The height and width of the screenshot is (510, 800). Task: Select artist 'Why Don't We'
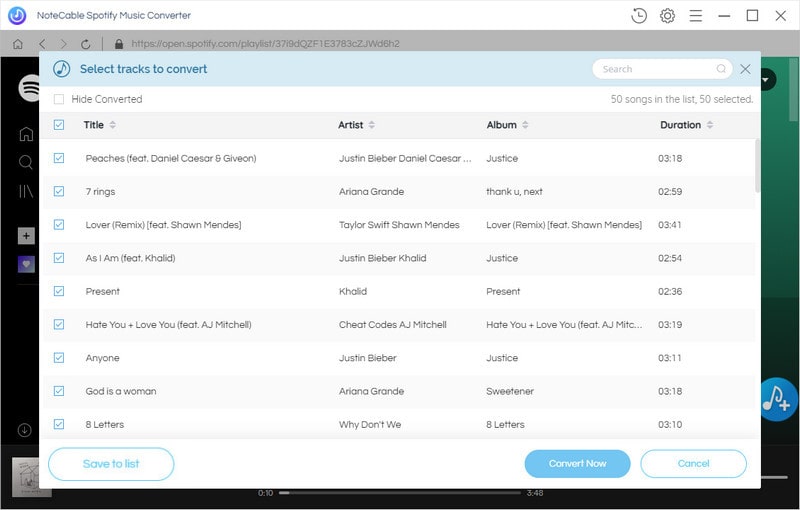[370, 424]
